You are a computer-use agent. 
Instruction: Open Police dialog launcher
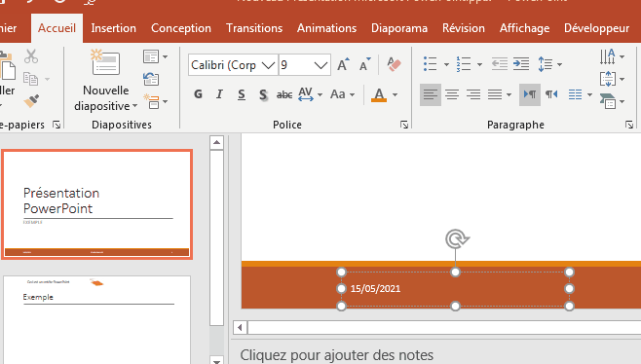pos(404,125)
